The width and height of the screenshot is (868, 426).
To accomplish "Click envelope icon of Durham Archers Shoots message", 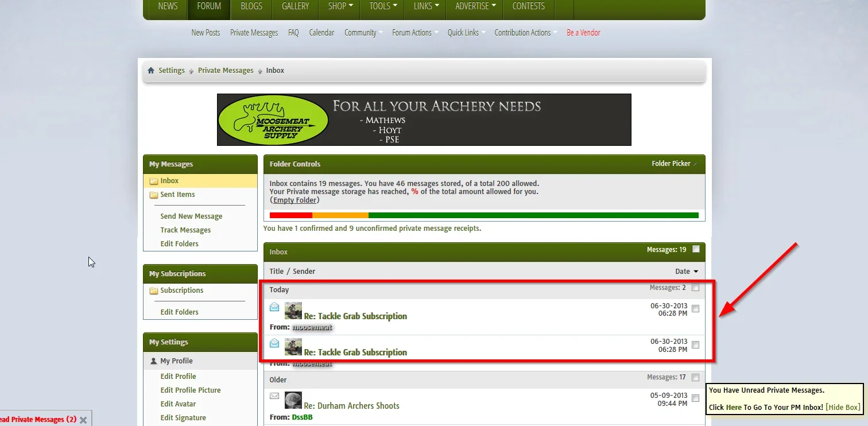I will click(274, 396).
